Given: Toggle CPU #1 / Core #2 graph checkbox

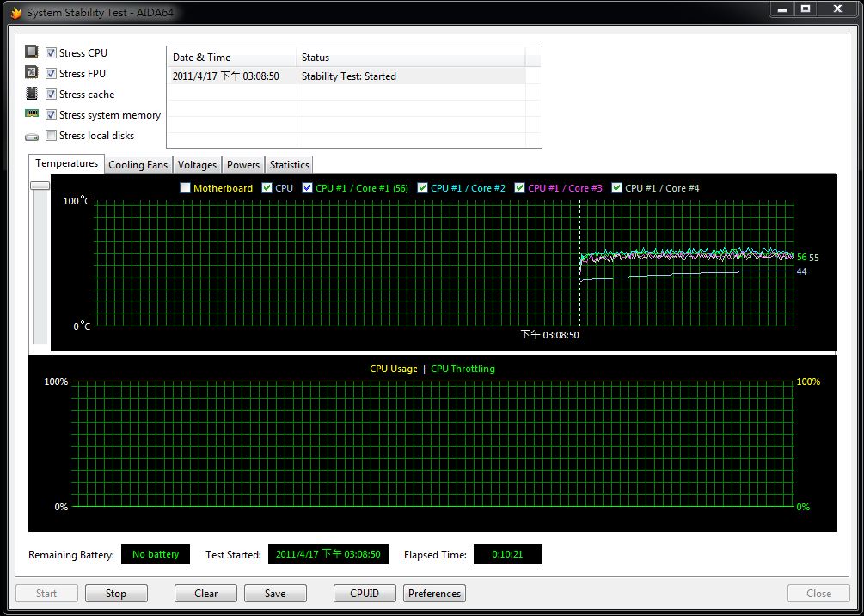Looking at the screenshot, I should [423, 188].
